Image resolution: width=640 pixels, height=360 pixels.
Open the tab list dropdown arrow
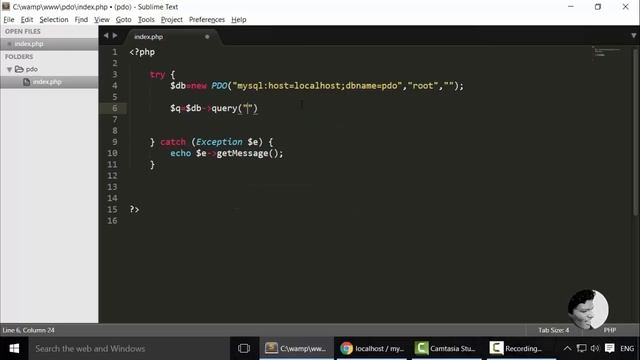click(x=633, y=36)
